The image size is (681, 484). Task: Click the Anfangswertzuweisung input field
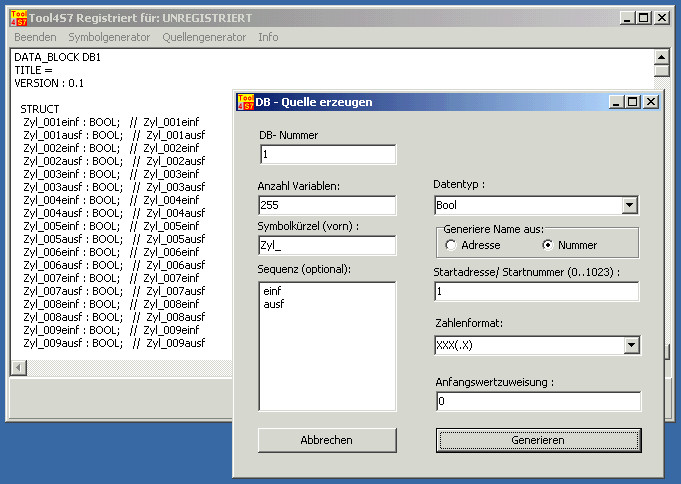[x=537, y=401]
